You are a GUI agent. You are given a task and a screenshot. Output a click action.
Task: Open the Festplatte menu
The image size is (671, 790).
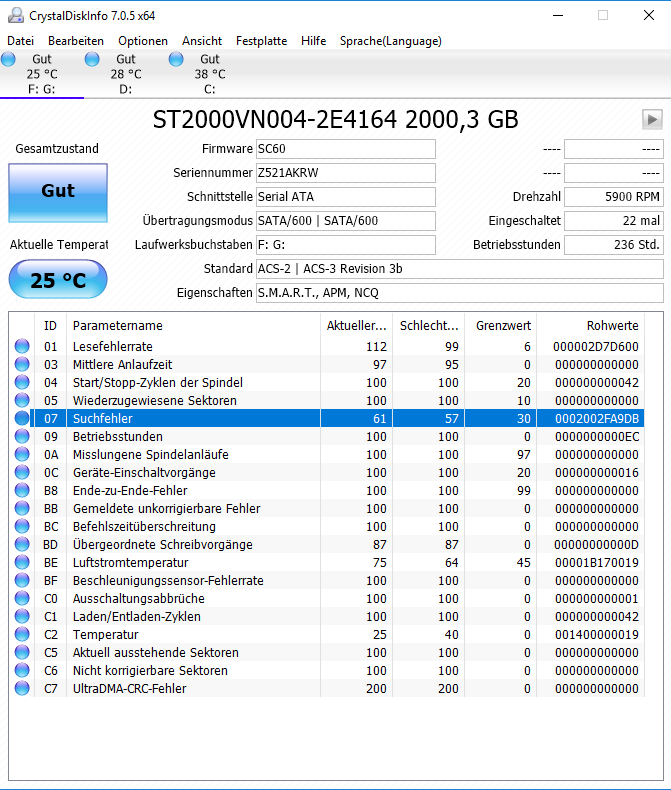[261, 41]
